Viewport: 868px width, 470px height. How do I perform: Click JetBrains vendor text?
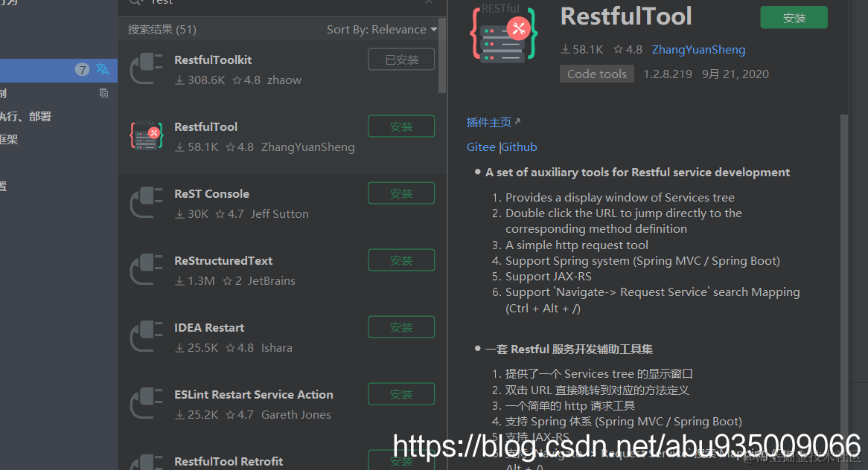(x=271, y=281)
